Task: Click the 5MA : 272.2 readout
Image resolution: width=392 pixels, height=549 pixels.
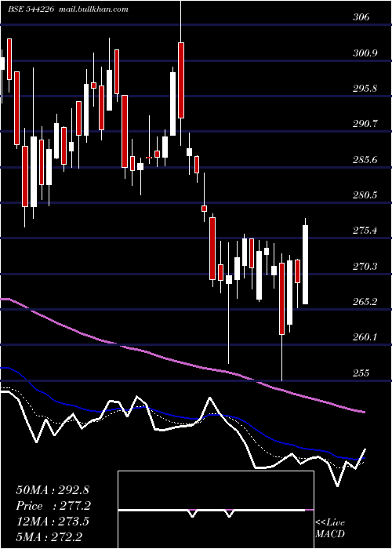Action: [50, 536]
